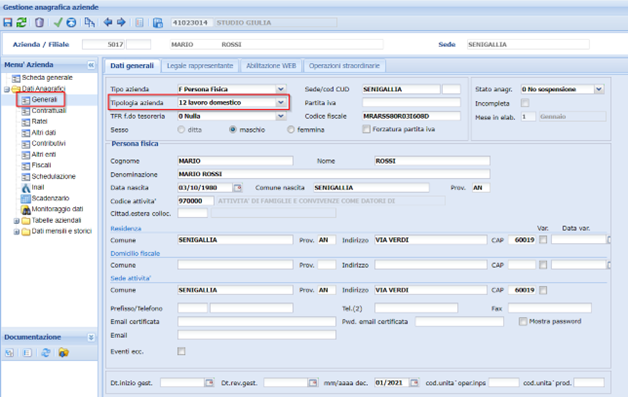Screen dimensions: 628x398
Task: Open calendar picker for Data nascita
Action: [238, 187]
